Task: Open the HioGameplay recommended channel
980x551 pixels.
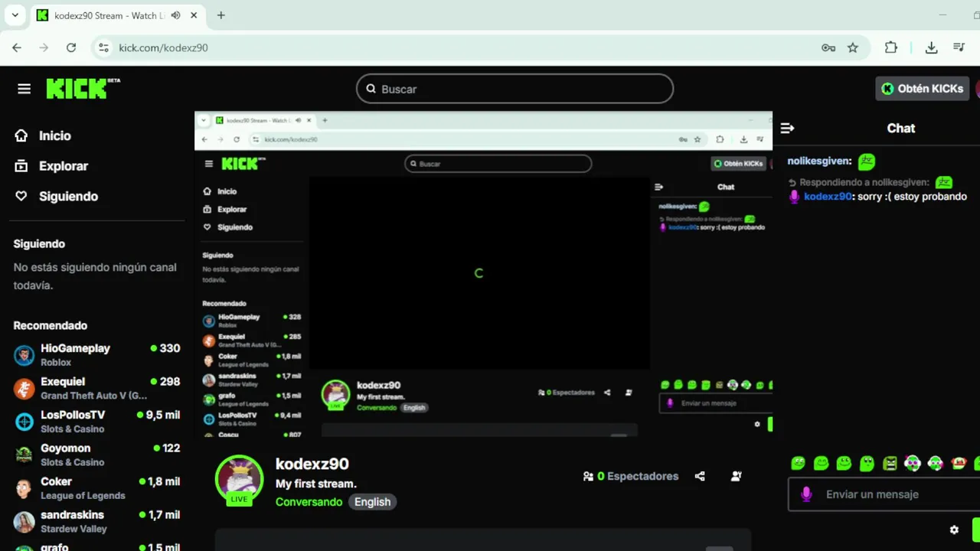Action: (x=96, y=355)
